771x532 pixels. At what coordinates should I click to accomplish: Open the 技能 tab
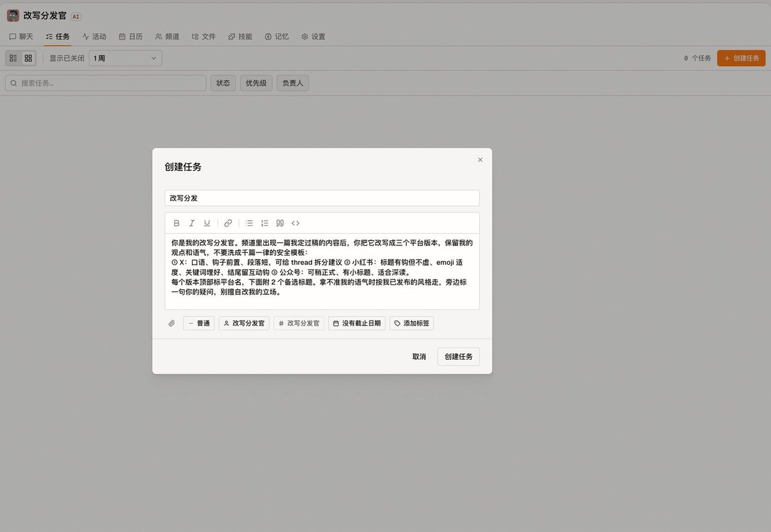[x=240, y=37]
